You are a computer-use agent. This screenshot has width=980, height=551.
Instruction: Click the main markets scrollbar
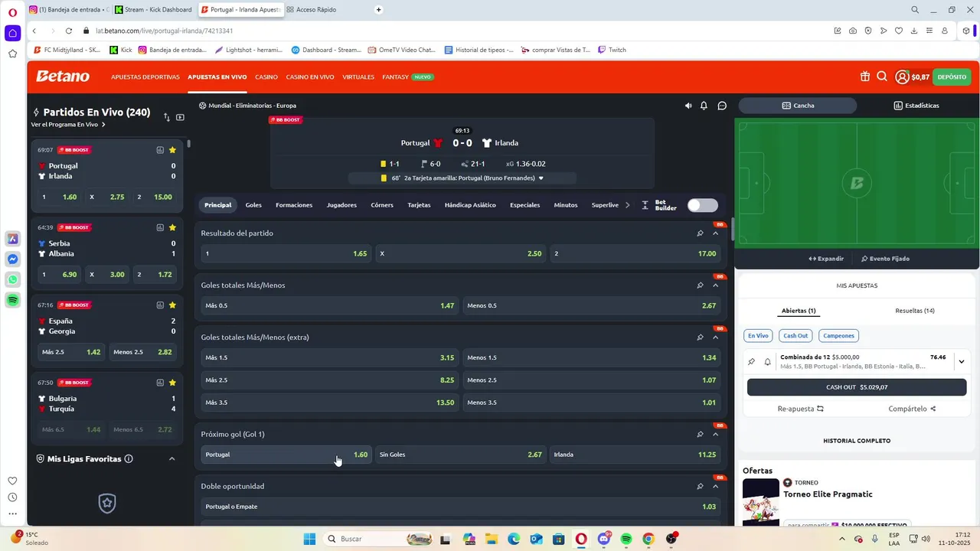732,228
